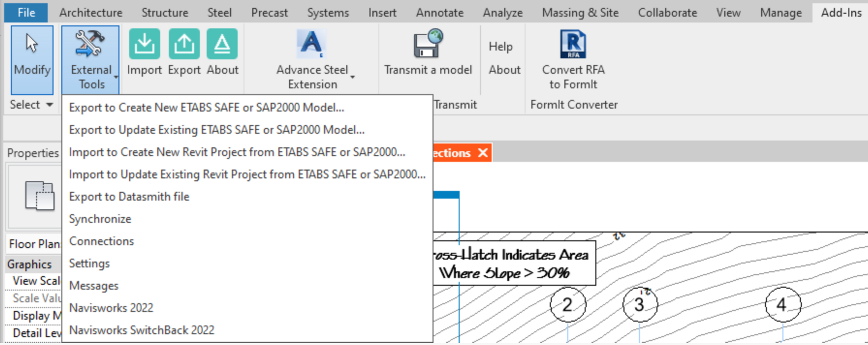The width and height of the screenshot is (868, 345).
Task: Click the Detail Level property row
Action: click(33, 333)
